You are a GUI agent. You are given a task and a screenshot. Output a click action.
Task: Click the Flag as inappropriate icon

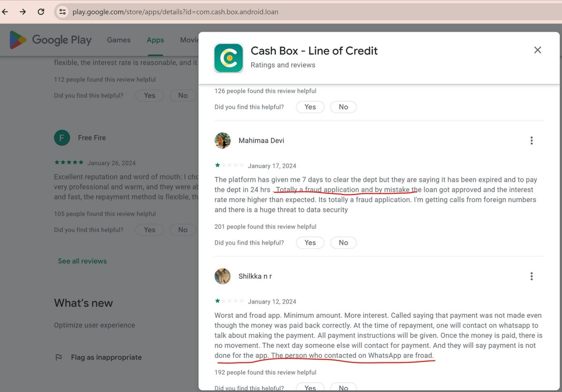pyautogui.click(x=59, y=357)
